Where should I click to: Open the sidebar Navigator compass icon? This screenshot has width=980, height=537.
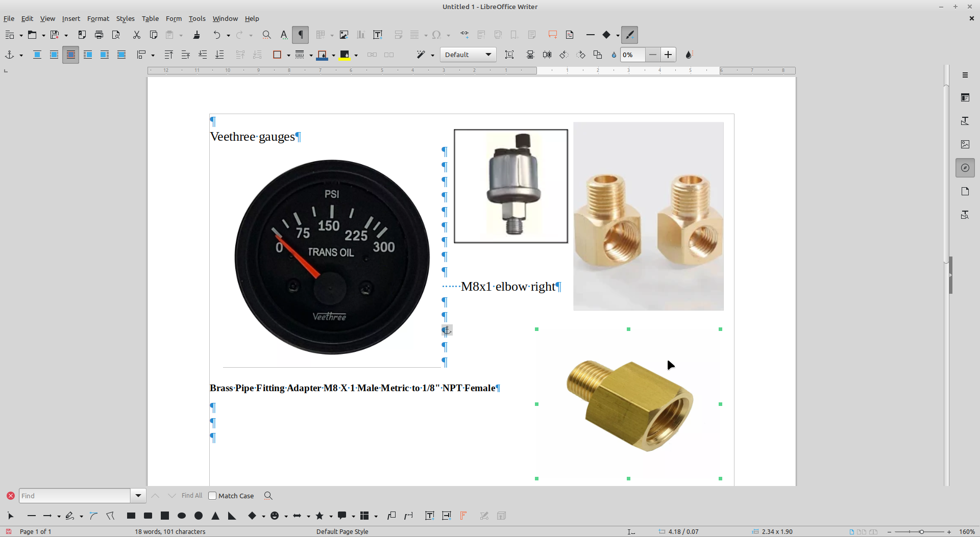(x=965, y=168)
